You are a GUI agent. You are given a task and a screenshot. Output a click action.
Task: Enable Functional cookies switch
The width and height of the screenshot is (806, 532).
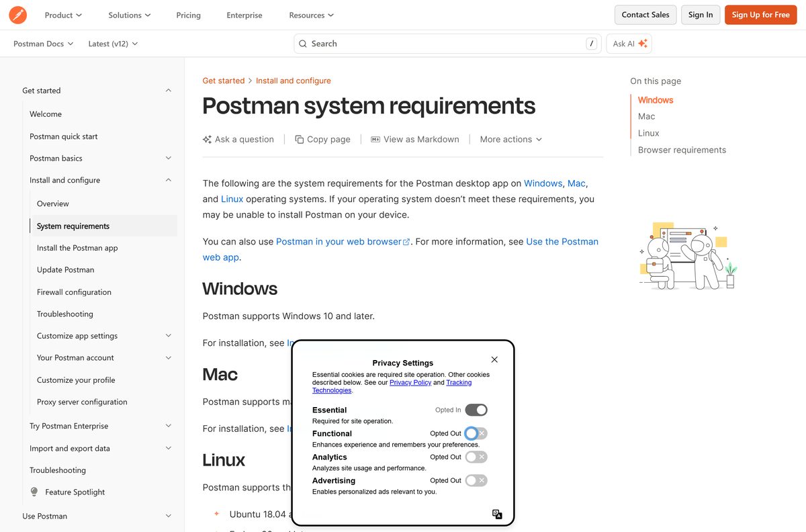476,433
